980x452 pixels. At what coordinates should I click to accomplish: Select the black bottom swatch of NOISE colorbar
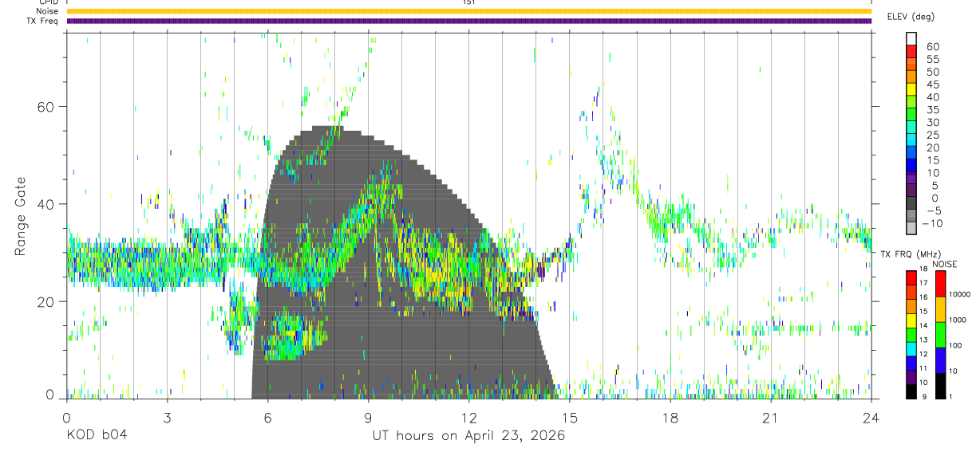click(x=940, y=386)
